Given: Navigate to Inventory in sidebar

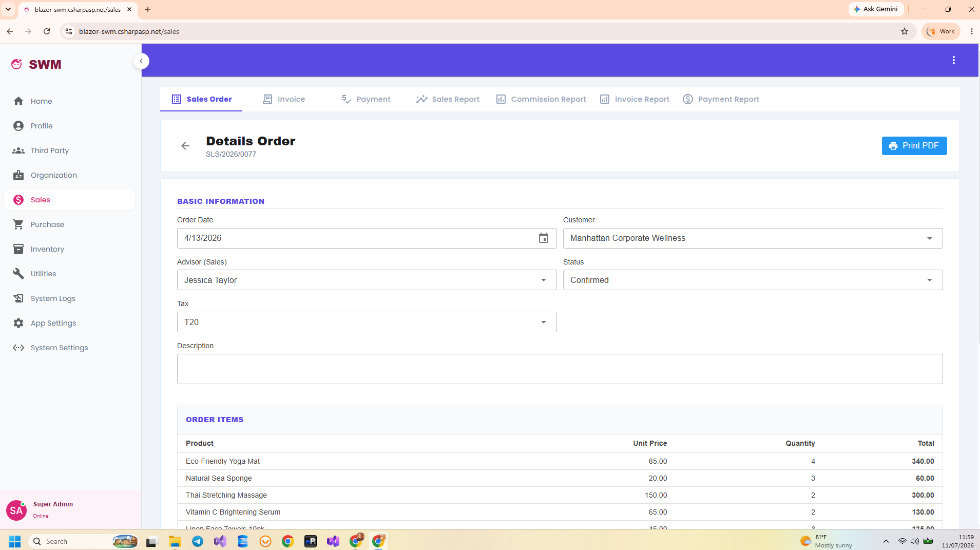Looking at the screenshot, I should (69, 249).
